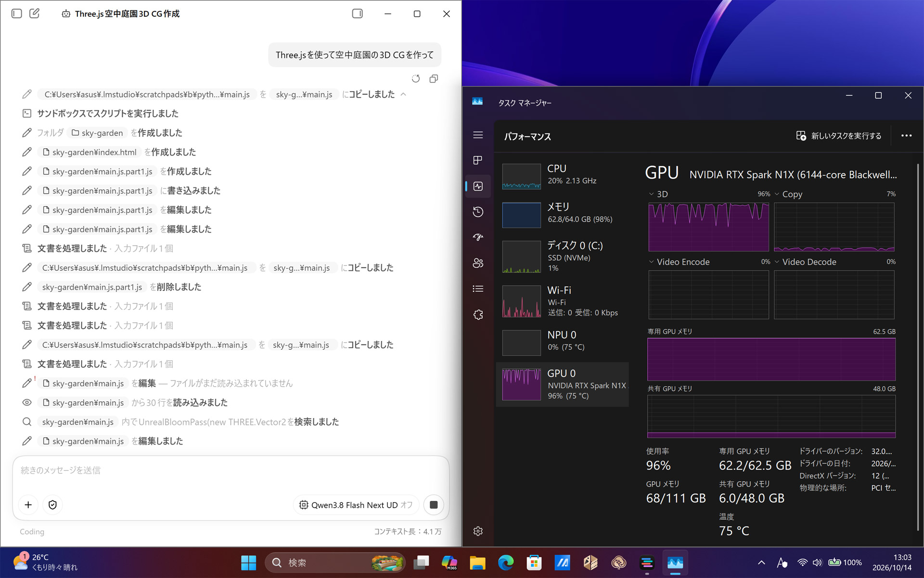Open the three-dot more options menu

[906, 136]
